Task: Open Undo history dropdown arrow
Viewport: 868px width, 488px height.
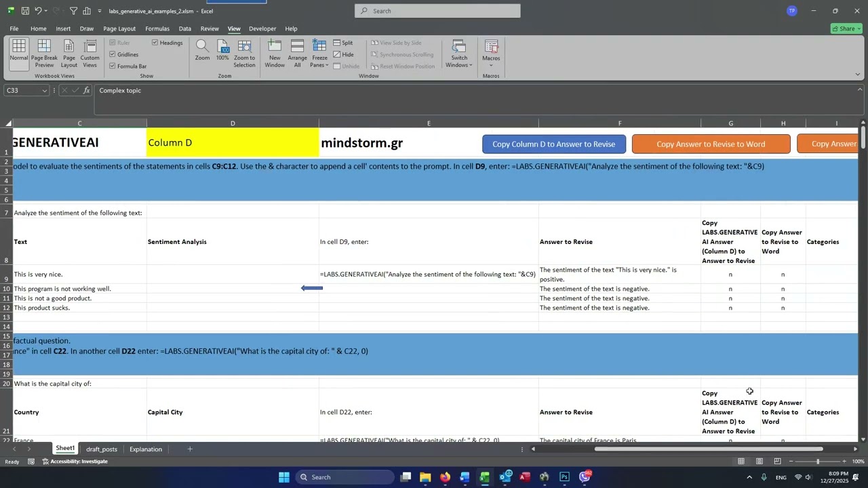Action: [47, 11]
